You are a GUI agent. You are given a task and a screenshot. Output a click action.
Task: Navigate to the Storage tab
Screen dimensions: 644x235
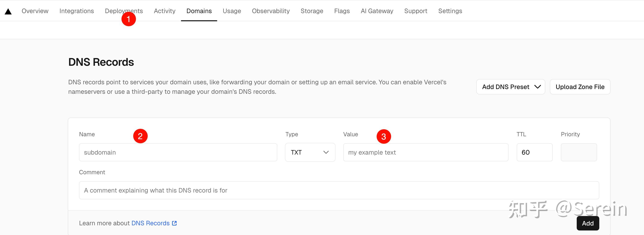312,11
